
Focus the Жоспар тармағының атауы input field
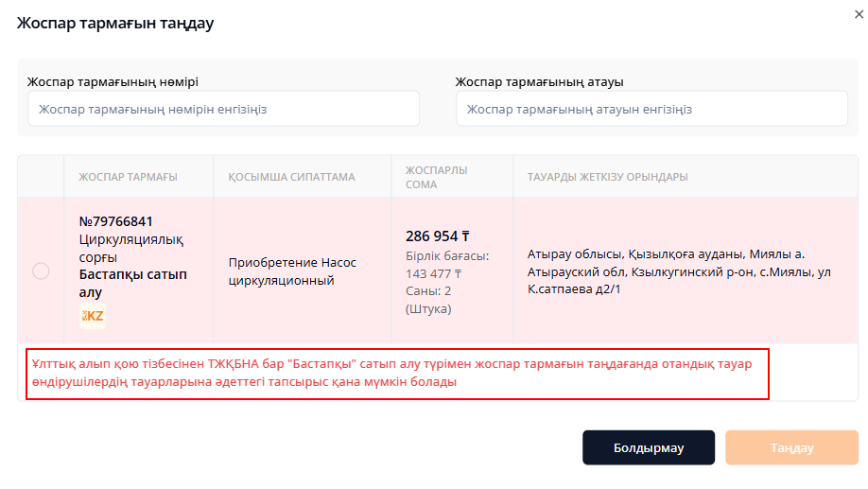pyautogui.click(x=651, y=109)
